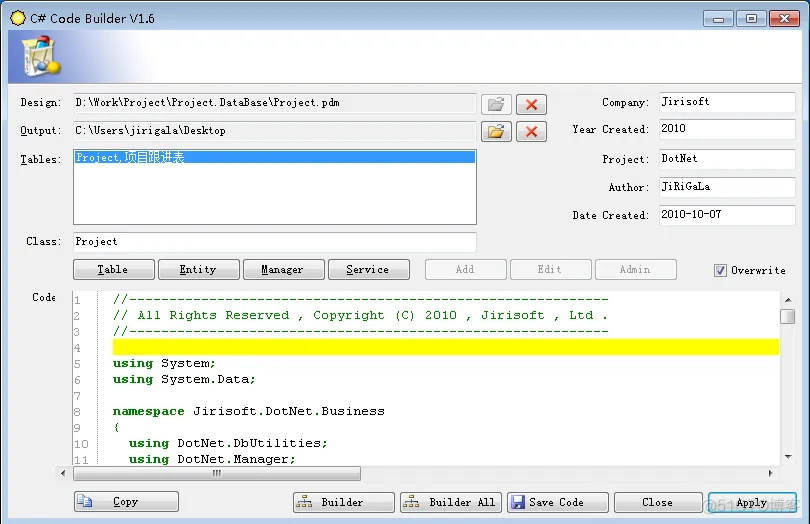Click the disabled Admin button
This screenshot has height=524, width=810.
coord(635,269)
